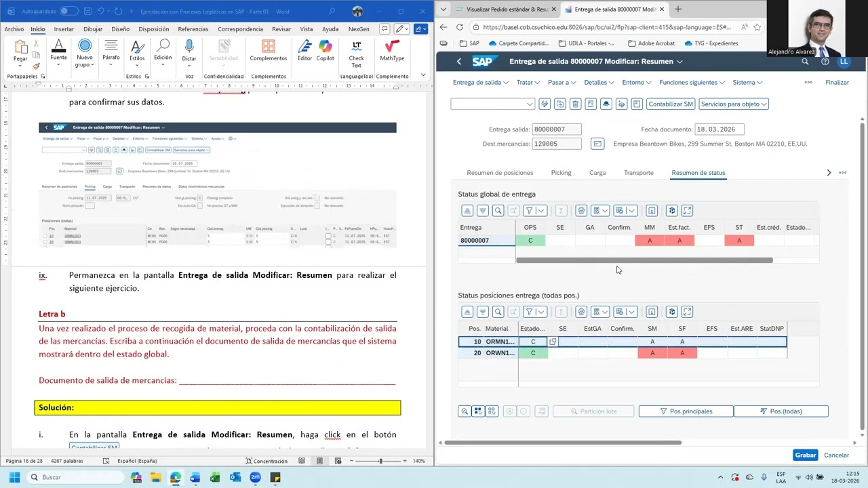
Task: Click the Pos.(todas) button
Action: point(781,411)
